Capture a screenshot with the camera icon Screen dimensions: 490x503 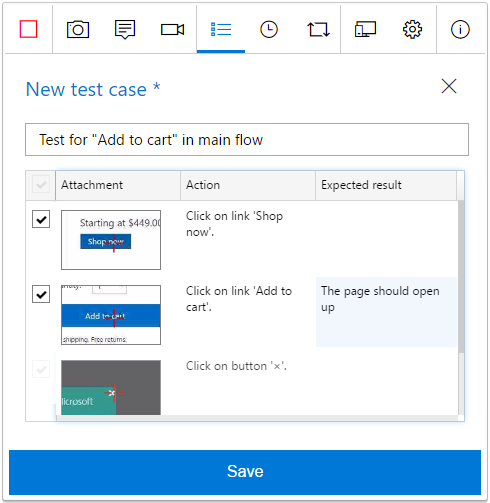[x=78, y=29]
